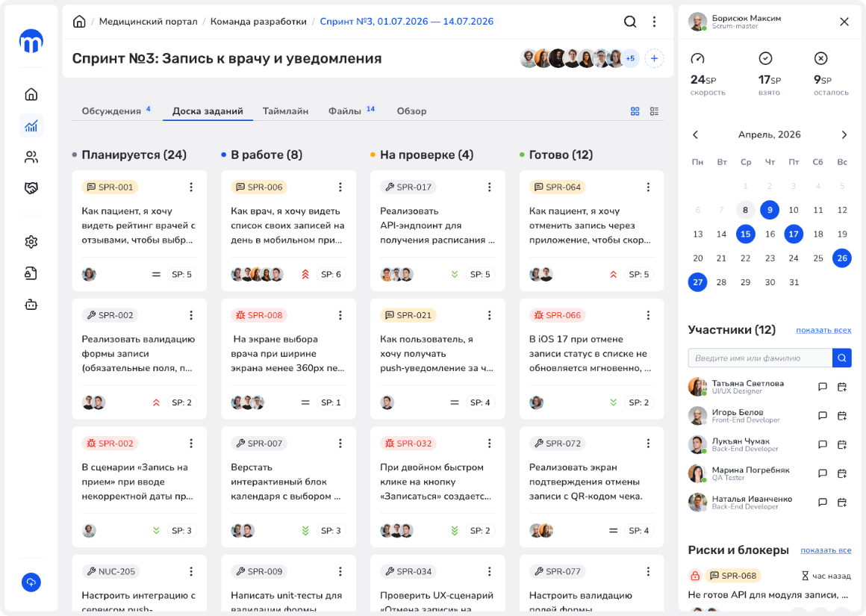Open the SPR-077 card options menu
This screenshot has width=866, height=616.
pyautogui.click(x=648, y=571)
